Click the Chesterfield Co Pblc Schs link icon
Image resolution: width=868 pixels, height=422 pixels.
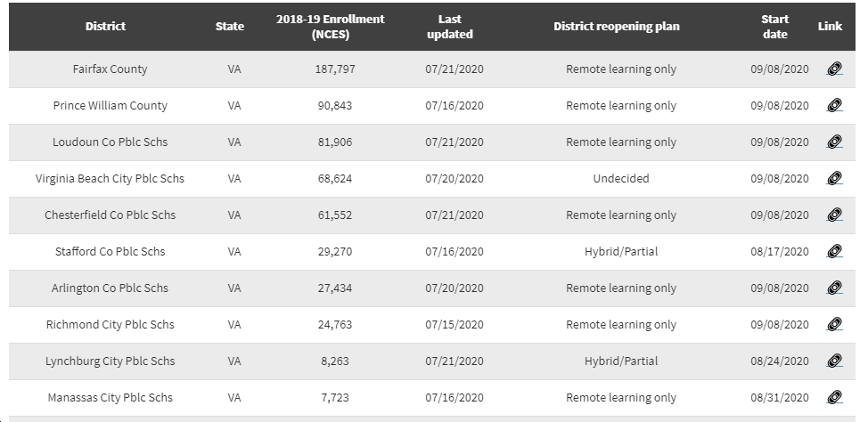pyautogui.click(x=834, y=215)
